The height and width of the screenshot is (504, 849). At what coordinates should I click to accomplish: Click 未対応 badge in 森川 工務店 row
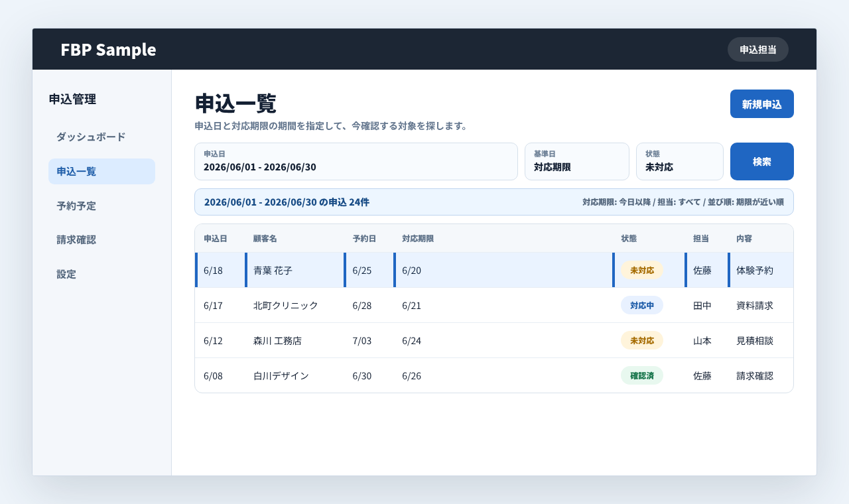[x=642, y=341]
